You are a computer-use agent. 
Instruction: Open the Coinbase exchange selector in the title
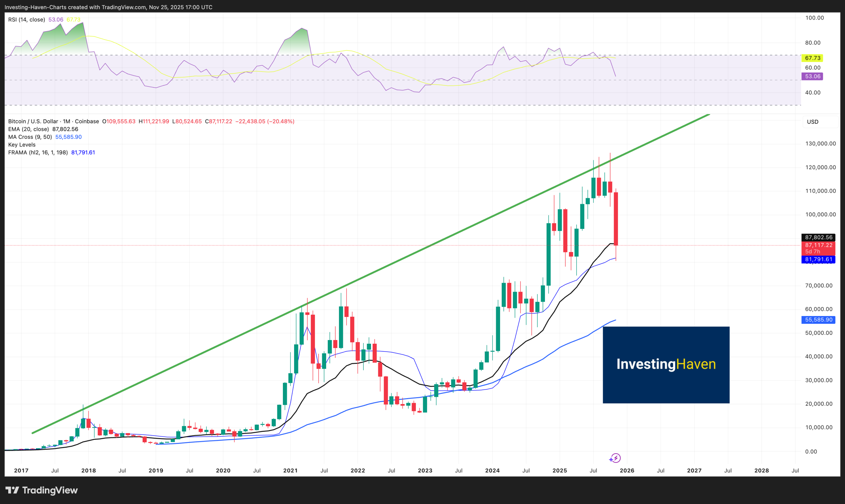pos(85,121)
